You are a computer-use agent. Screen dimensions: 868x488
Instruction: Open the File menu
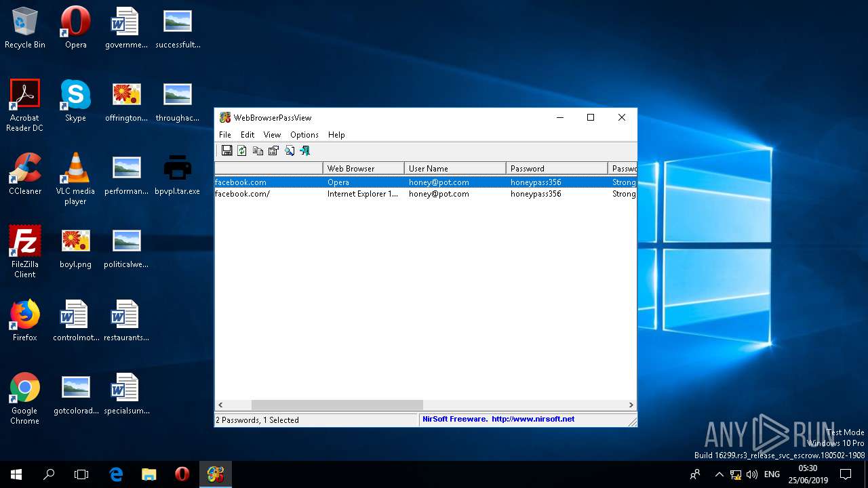point(225,135)
